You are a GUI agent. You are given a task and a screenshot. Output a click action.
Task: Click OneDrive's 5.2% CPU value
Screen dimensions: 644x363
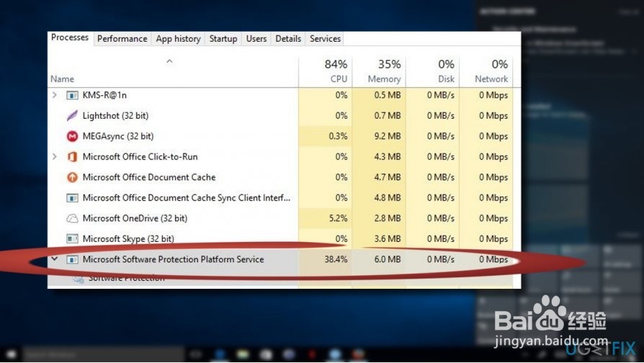[338, 218]
